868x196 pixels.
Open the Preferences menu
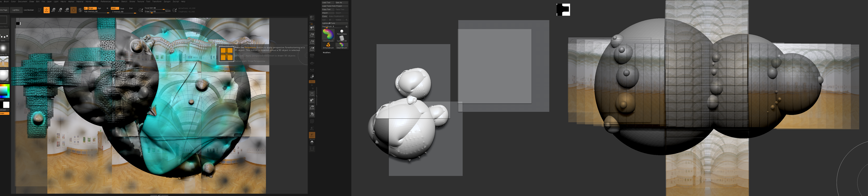tap(106, 1)
